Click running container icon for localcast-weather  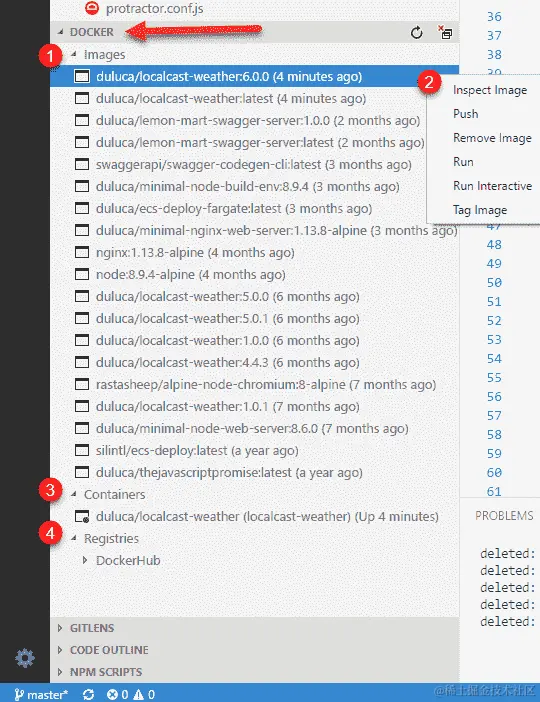coord(82,516)
